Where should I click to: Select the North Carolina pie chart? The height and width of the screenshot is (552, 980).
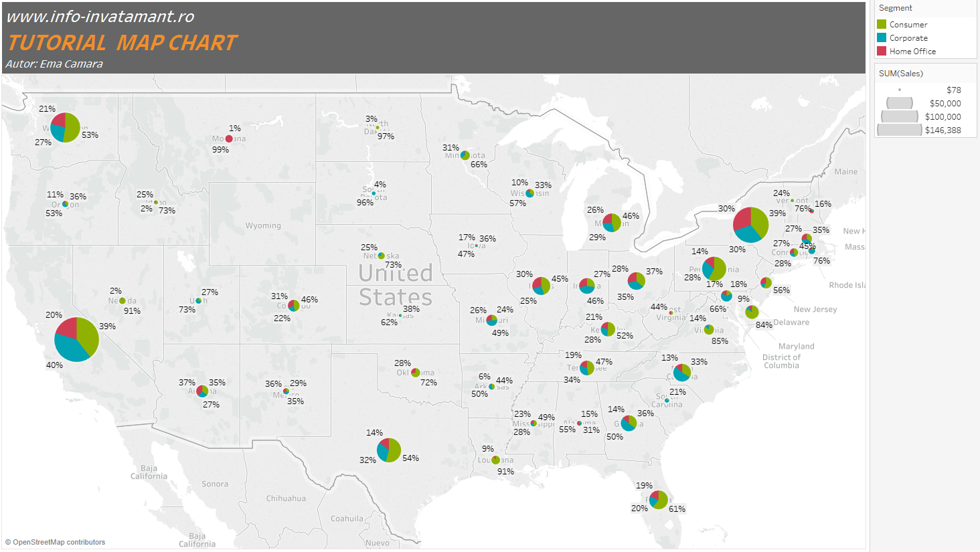(682, 373)
